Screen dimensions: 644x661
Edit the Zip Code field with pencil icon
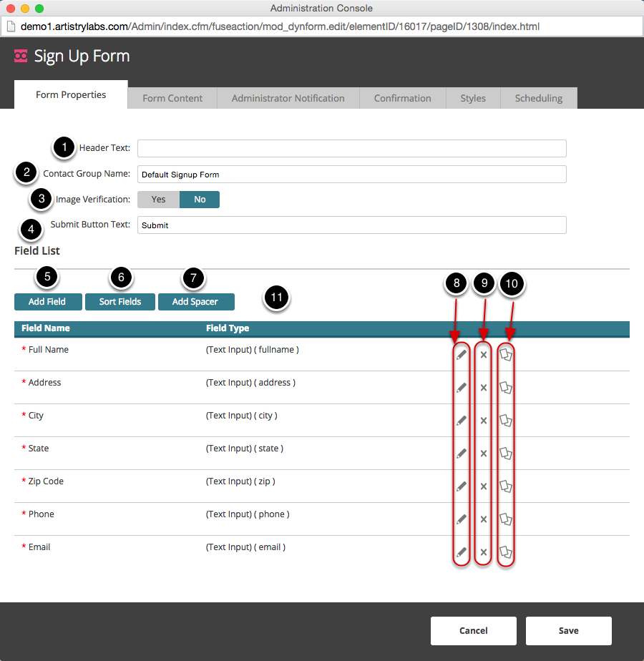pos(462,486)
